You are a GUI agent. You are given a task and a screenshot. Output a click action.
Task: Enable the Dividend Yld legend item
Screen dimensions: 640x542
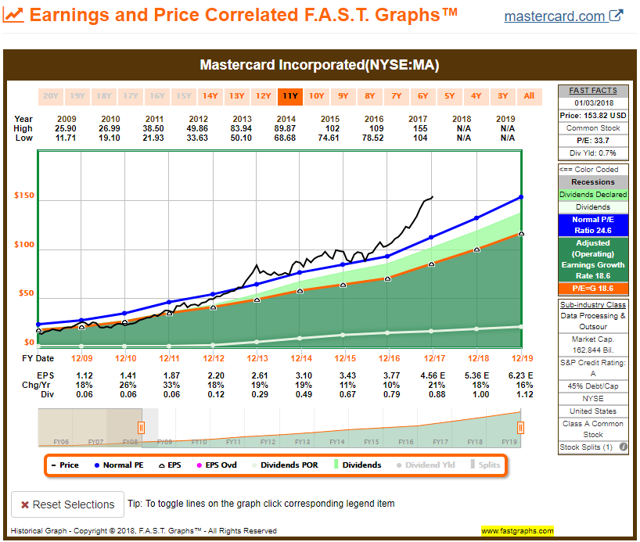[426, 465]
